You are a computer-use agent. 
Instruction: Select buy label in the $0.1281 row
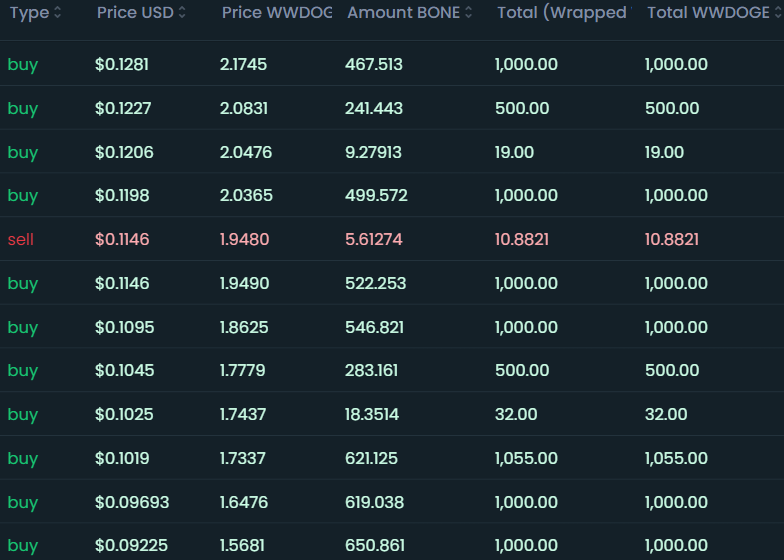(x=23, y=66)
